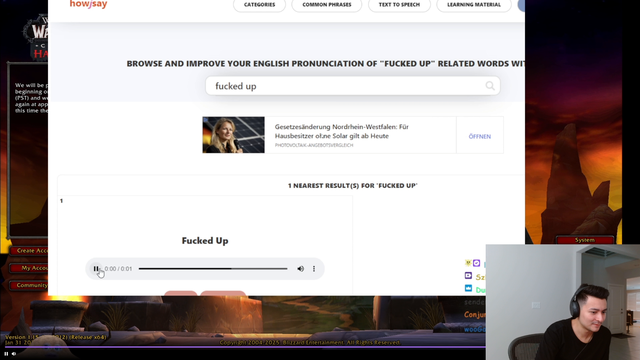Open the audio player three-dot options

tap(314, 269)
